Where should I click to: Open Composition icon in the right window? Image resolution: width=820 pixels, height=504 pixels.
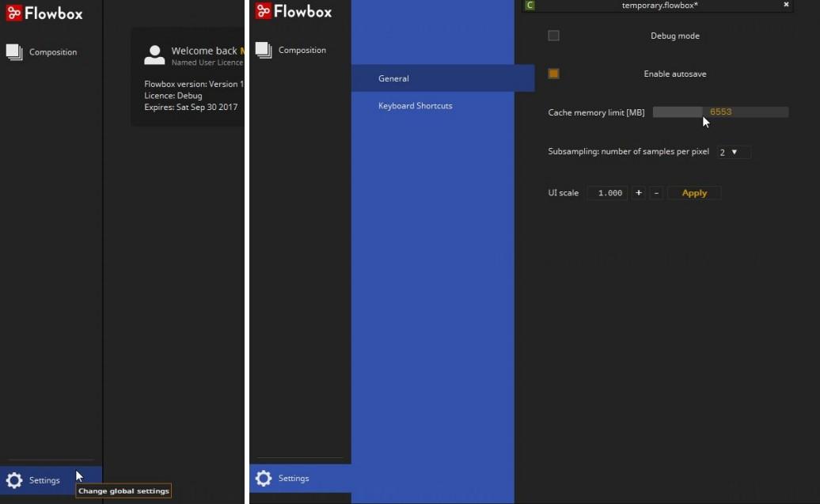tap(264, 50)
